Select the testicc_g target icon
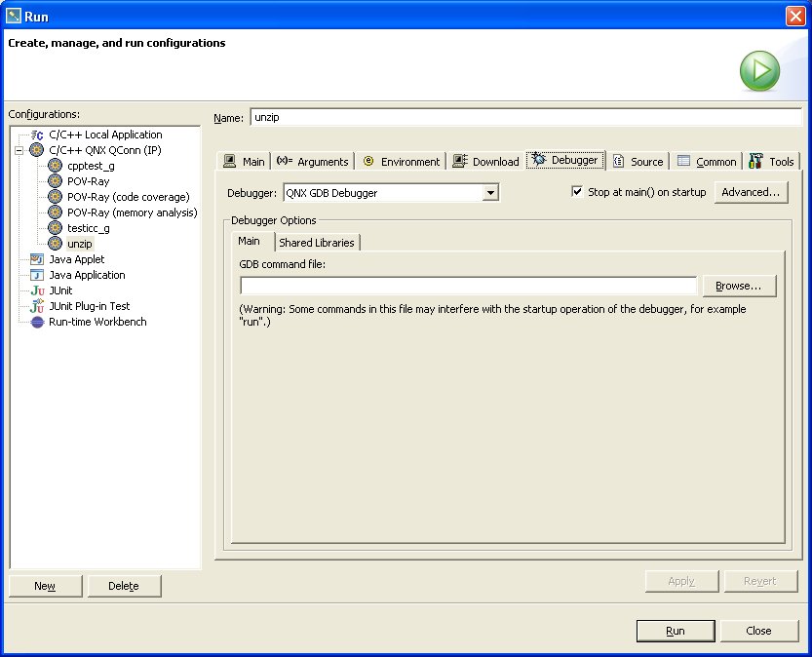 pyautogui.click(x=56, y=228)
